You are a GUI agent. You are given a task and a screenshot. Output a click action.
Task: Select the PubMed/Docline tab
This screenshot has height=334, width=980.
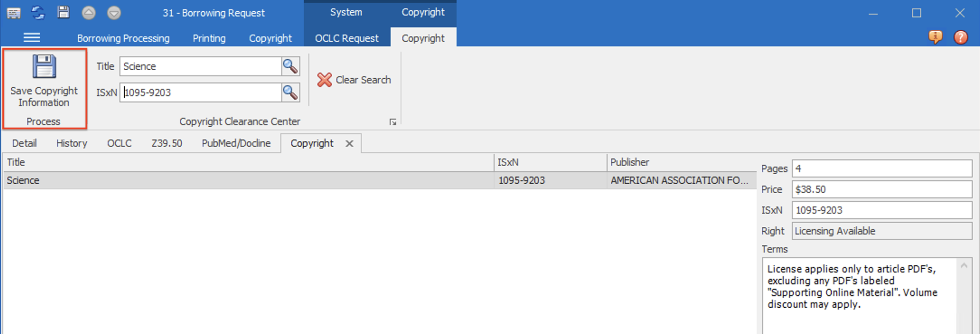click(x=236, y=143)
